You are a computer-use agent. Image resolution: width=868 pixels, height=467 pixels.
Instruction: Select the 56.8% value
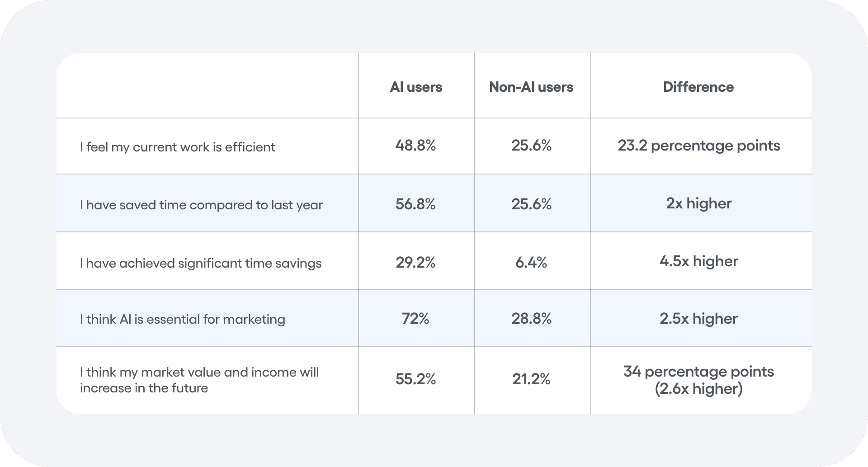415,204
